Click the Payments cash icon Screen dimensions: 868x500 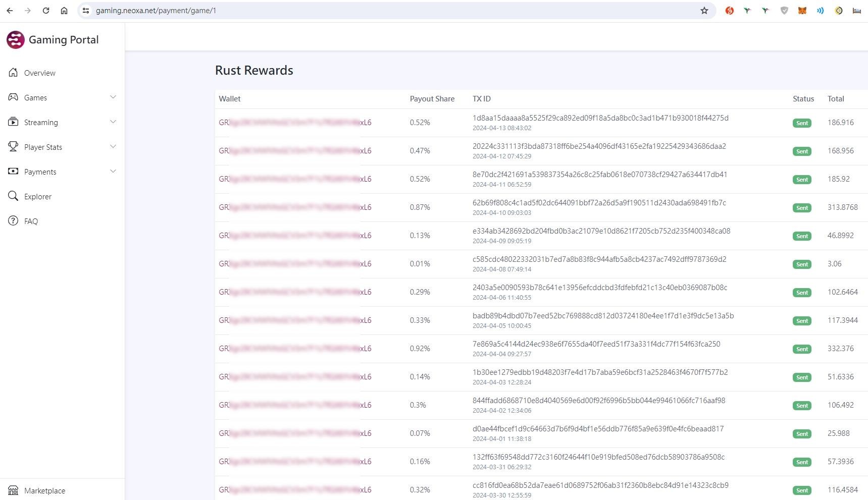(13, 171)
